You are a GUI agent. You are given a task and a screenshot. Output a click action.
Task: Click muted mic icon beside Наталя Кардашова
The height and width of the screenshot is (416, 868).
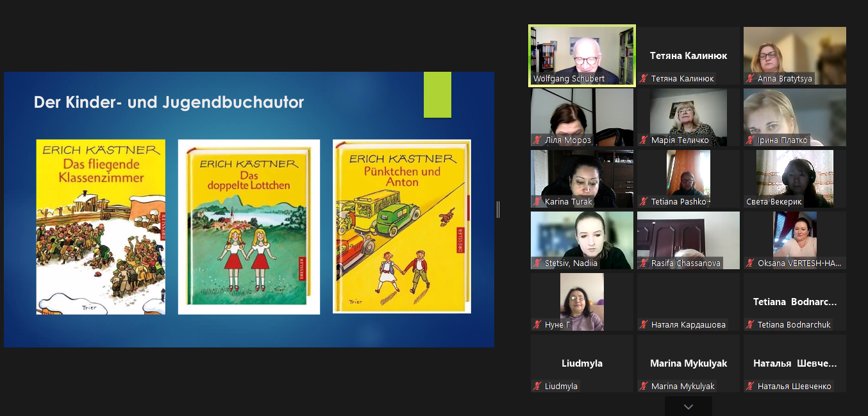click(x=644, y=325)
